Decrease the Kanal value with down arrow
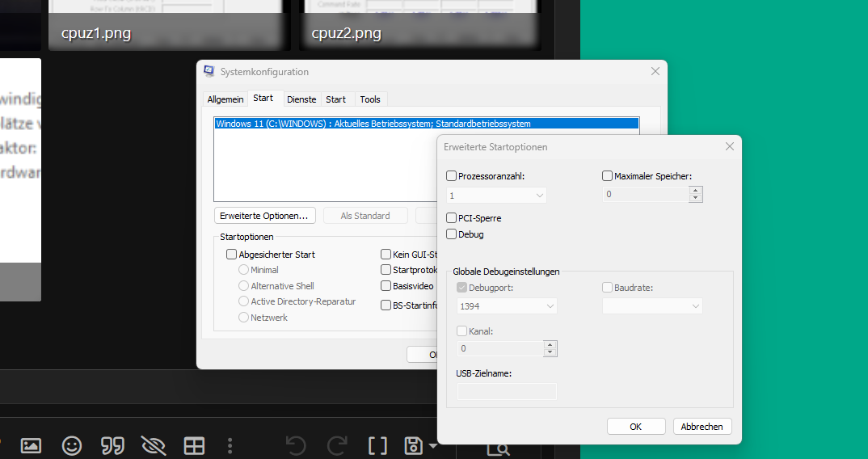The height and width of the screenshot is (459, 868). pyautogui.click(x=550, y=352)
